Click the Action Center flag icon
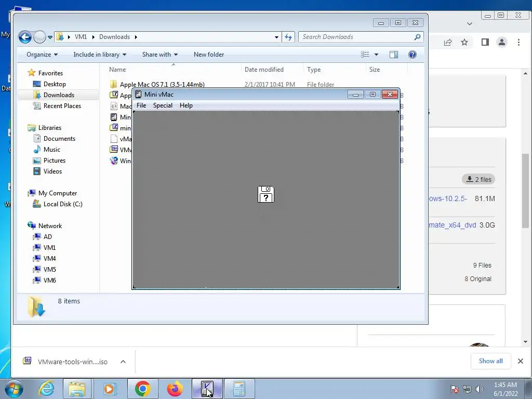This screenshot has width=532, height=399. click(455, 389)
